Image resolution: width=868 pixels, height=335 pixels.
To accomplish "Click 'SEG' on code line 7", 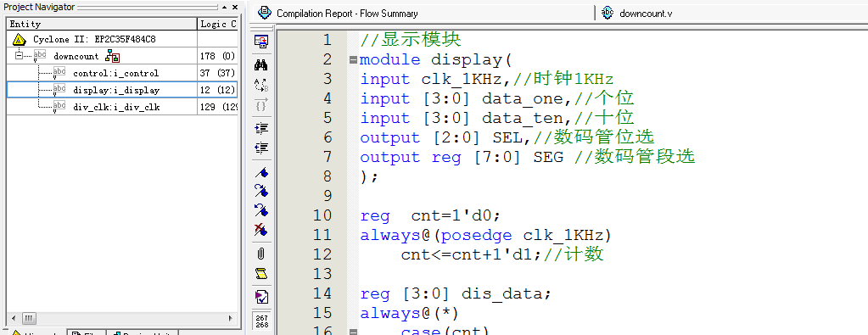I will [548, 157].
